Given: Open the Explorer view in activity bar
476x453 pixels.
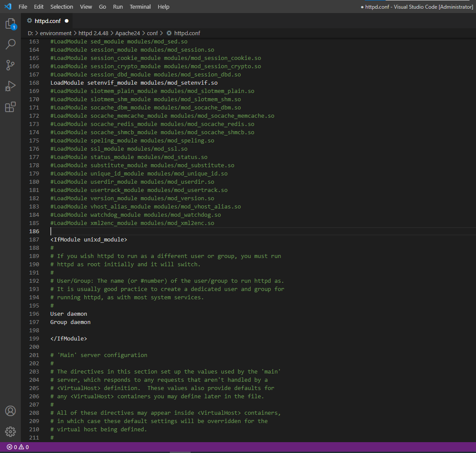Looking at the screenshot, I should [x=10, y=24].
